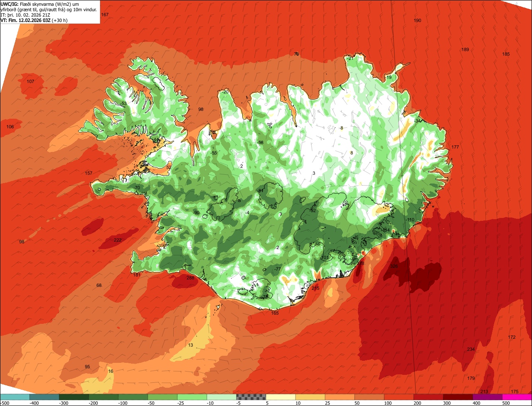Click the dark teal swatch between -400 and -300
532x406 pixels.
pos(44,397)
